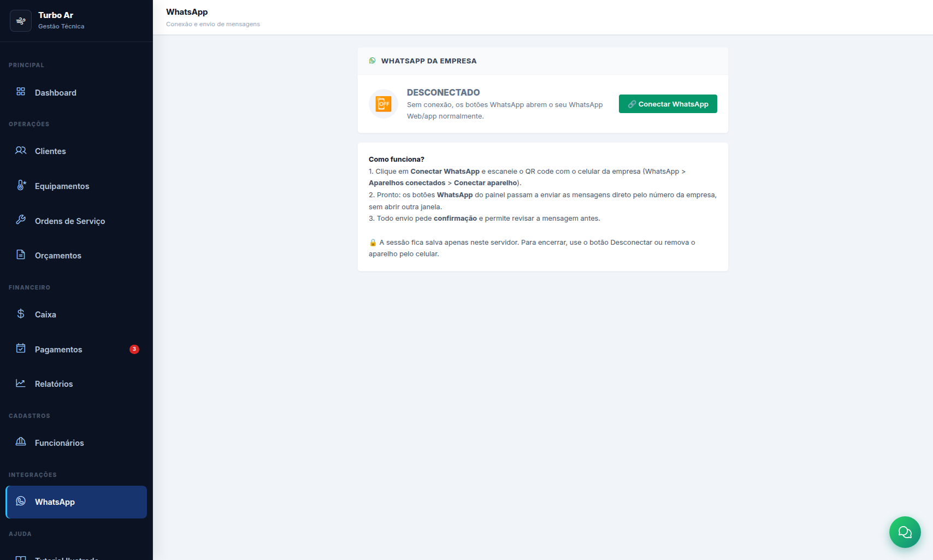Click the Equipamentos thermometer icon
Image resolution: width=933 pixels, height=560 pixels.
pyautogui.click(x=21, y=185)
